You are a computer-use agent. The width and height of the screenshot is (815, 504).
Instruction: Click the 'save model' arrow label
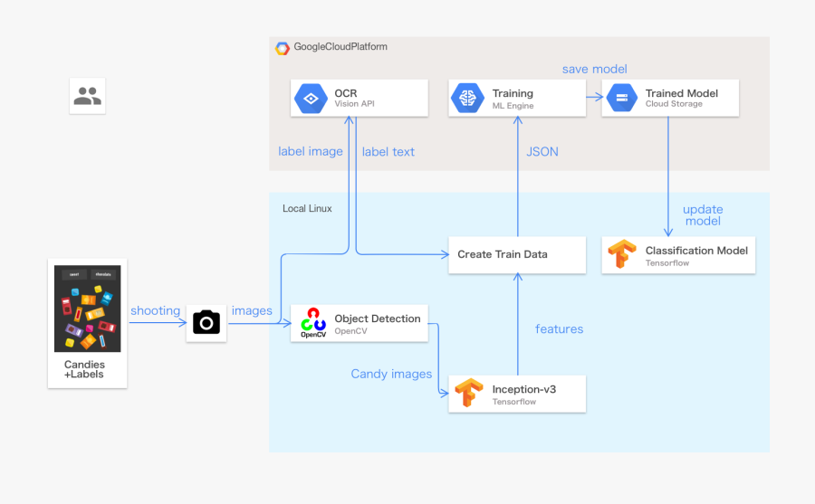click(594, 69)
